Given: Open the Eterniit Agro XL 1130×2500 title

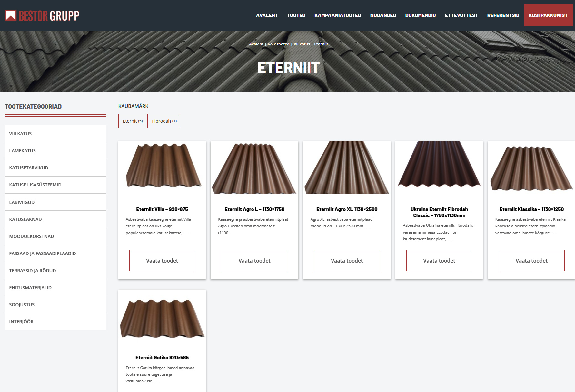Looking at the screenshot, I should pyautogui.click(x=347, y=209).
